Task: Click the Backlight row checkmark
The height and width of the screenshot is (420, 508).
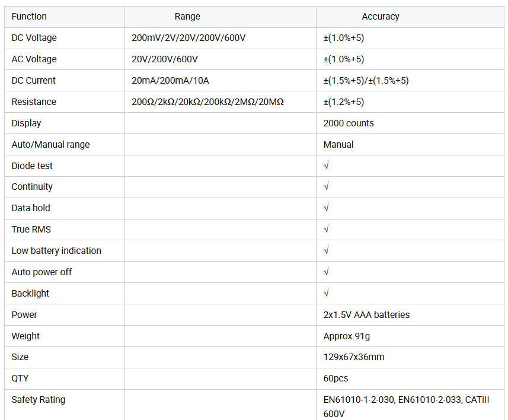Action: point(326,293)
